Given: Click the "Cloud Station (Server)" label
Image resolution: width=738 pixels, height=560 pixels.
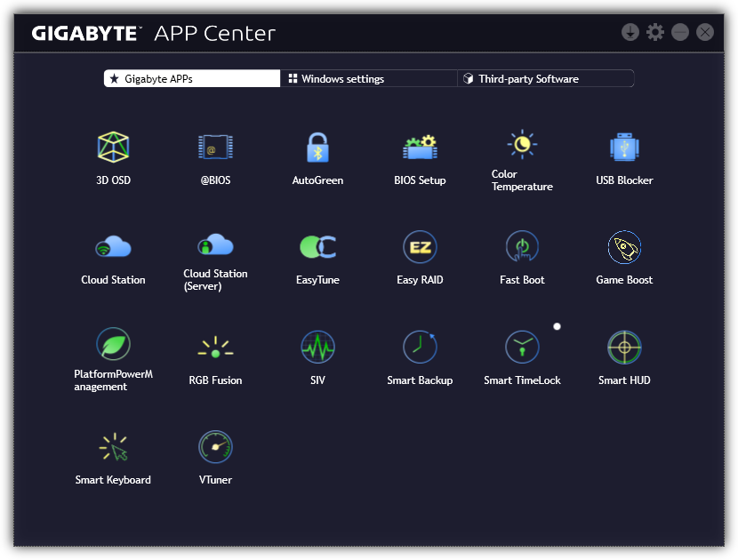Looking at the screenshot, I should click(215, 280).
